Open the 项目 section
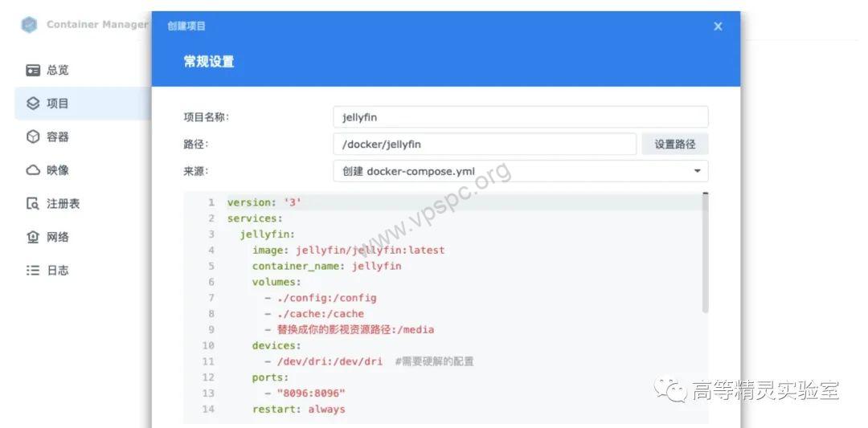Image resolution: width=868 pixels, height=428 pixels. pos(83,104)
